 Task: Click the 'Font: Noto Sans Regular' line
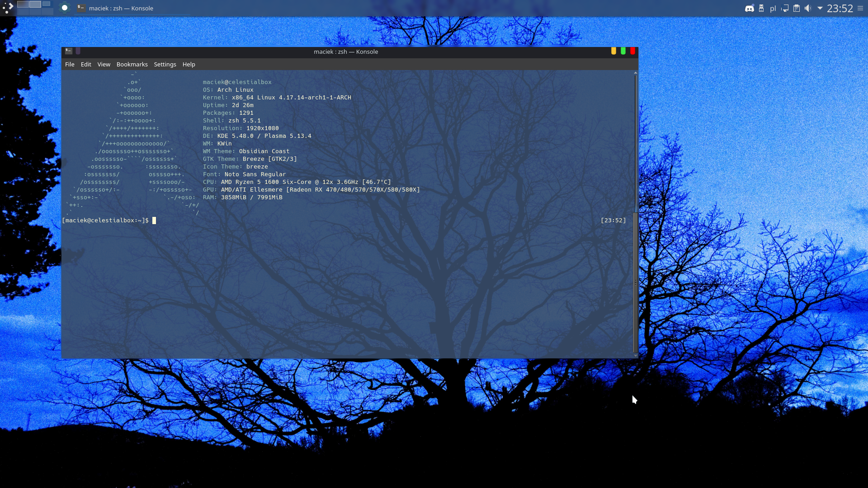[x=245, y=174]
